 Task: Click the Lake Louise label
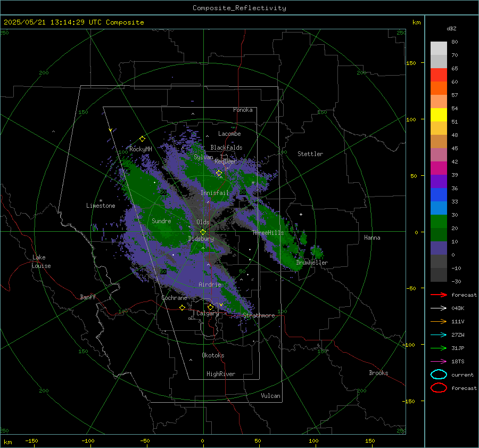(41, 262)
